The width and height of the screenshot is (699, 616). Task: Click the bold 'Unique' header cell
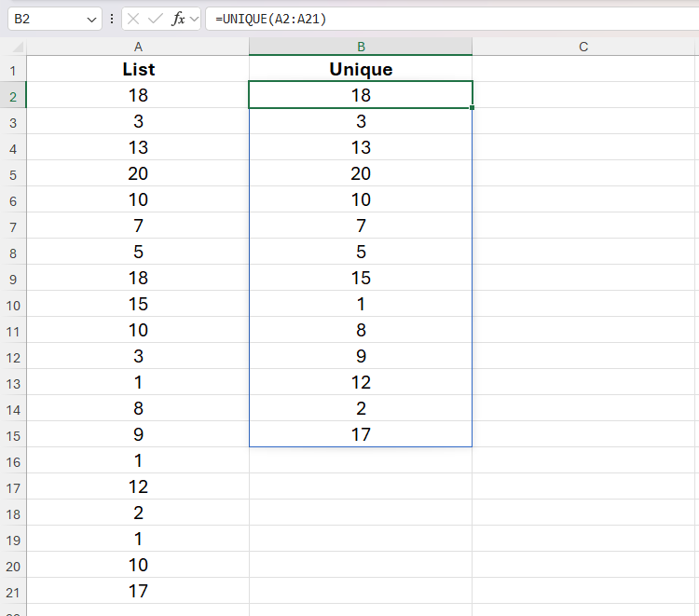point(361,70)
